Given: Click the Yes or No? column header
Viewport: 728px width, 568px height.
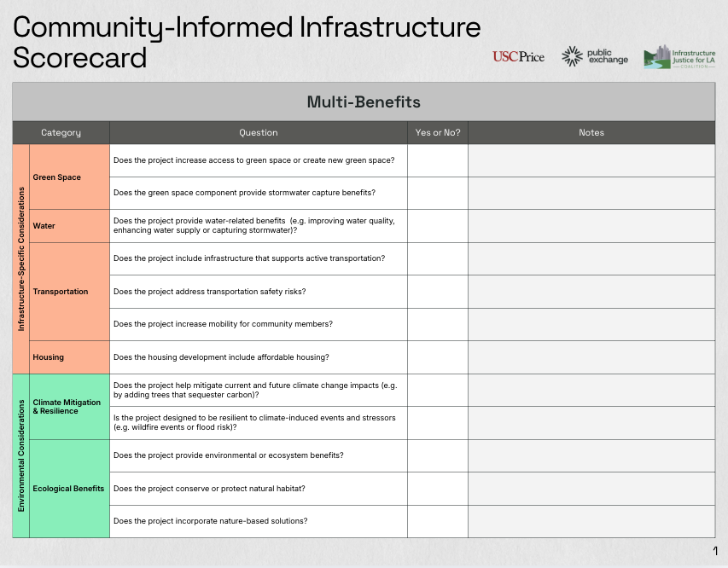Looking at the screenshot, I should 437,133.
